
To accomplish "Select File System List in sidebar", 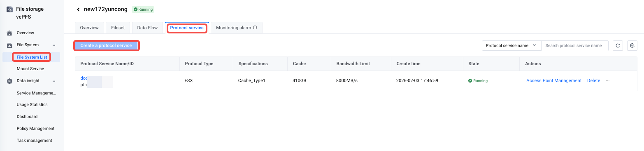I will tap(32, 57).
